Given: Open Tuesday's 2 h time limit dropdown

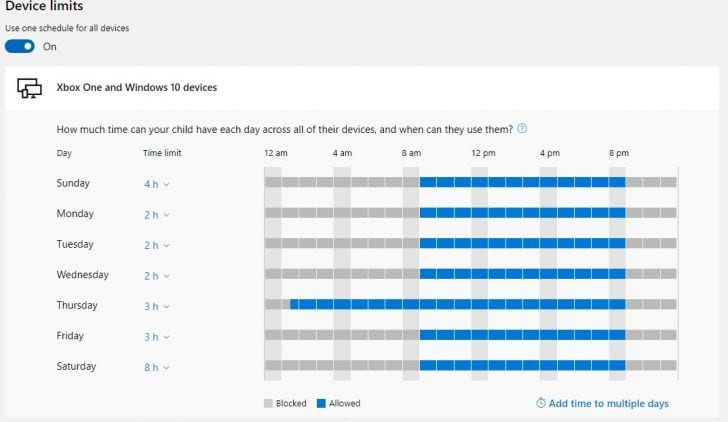Looking at the screenshot, I should pos(156,245).
